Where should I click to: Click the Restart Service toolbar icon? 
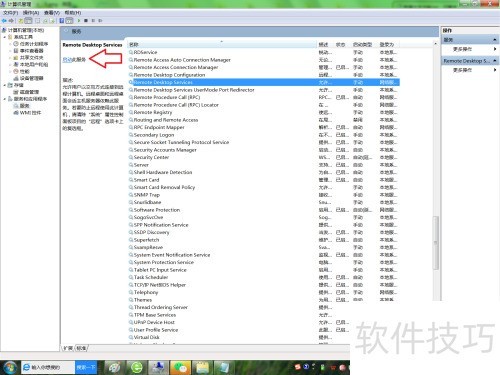click(x=100, y=21)
